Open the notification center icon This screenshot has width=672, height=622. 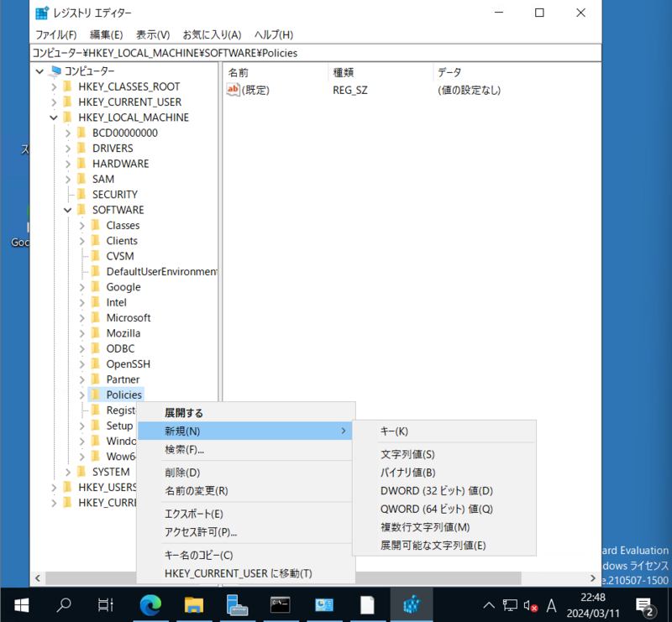(644, 606)
